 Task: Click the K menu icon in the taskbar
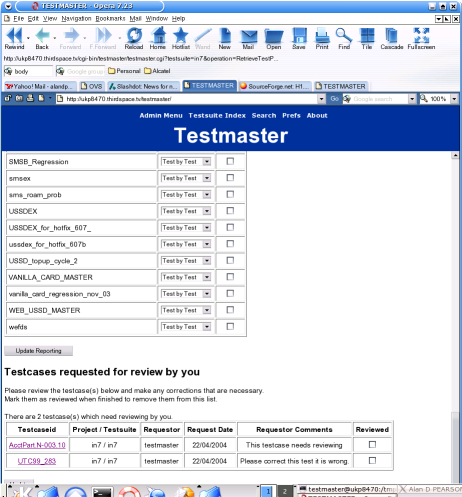22,492
